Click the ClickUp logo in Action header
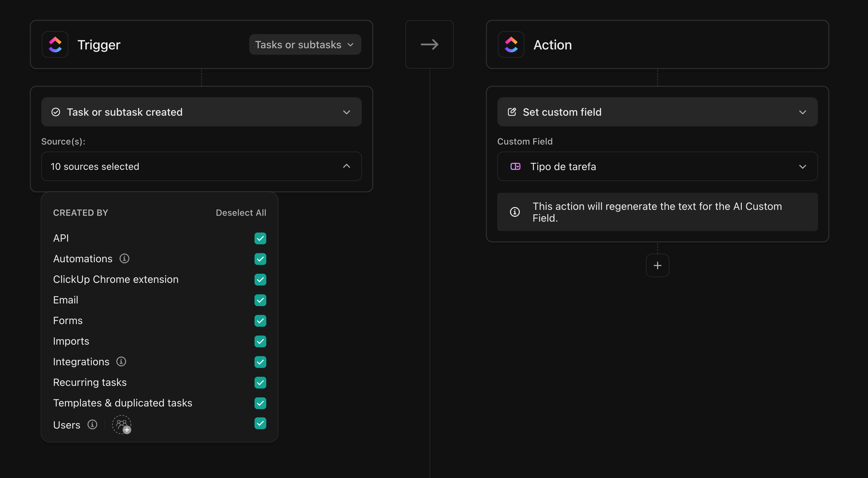 point(511,44)
